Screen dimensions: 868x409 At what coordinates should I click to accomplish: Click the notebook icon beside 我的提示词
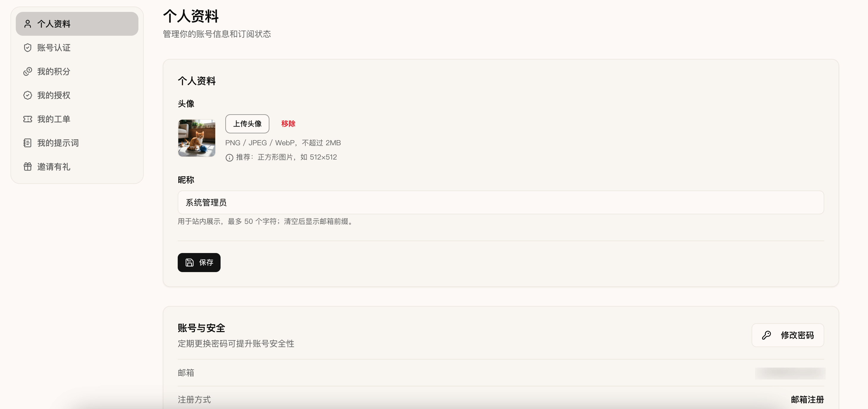point(28,143)
